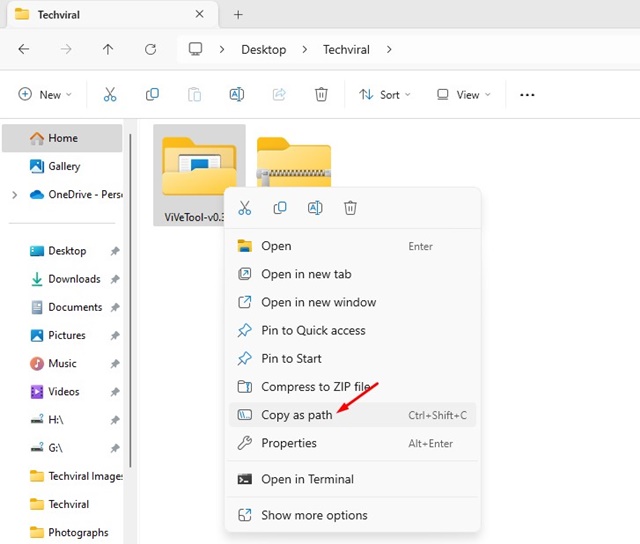Click the Cut scissors in the context menu
The height and width of the screenshot is (544, 640).
245,208
